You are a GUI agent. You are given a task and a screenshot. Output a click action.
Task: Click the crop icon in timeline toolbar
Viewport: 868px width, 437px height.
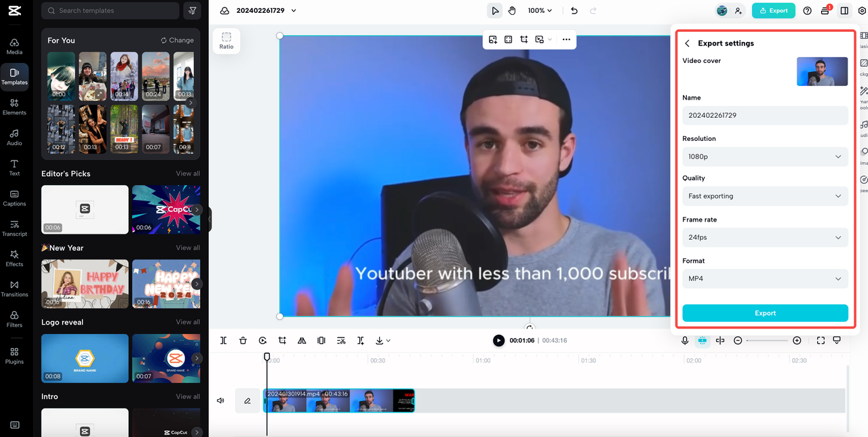click(282, 340)
